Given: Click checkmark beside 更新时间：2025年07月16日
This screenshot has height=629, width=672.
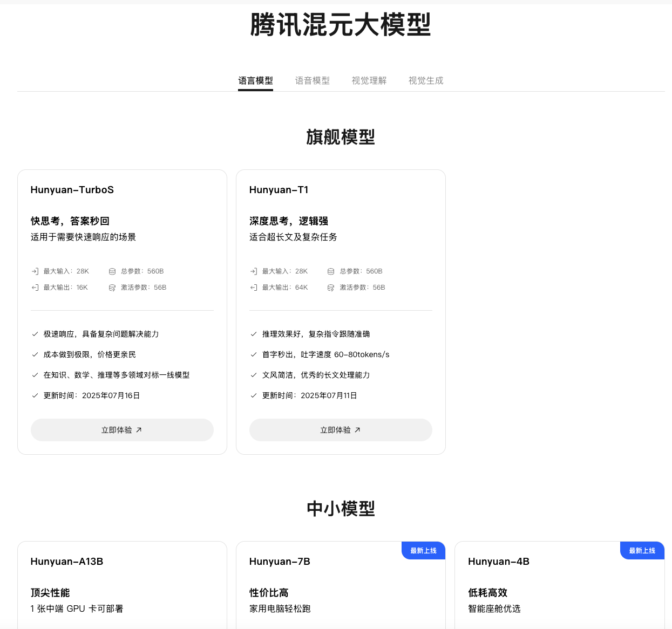Looking at the screenshot, I should click(35, 395).
